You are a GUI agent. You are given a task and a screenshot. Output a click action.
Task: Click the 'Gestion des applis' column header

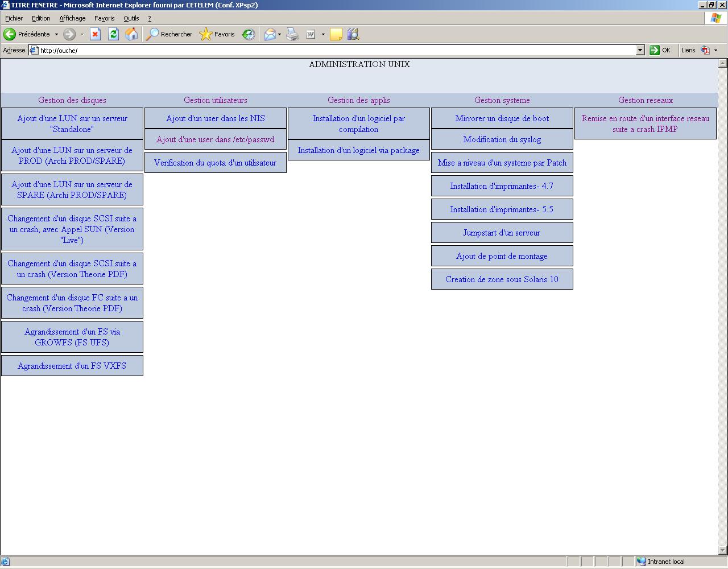coord(359,100)
